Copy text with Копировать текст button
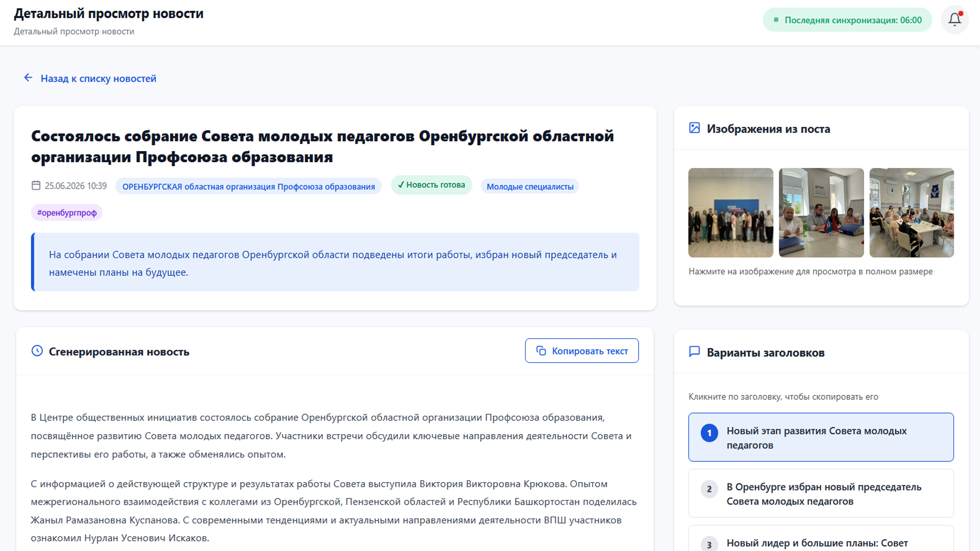The width and height of the screenshot is (980, 551). [581, 350]
